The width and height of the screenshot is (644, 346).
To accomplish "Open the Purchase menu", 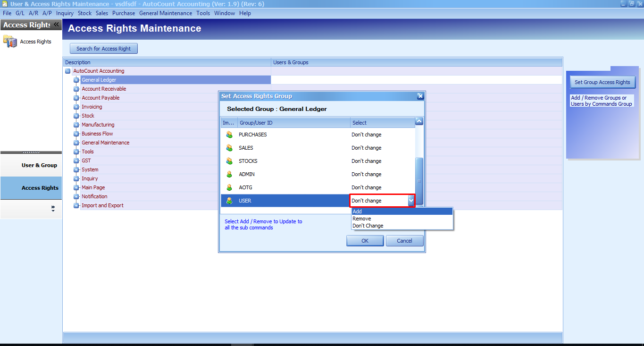I will pyautogui.click(x=124, y=13).
